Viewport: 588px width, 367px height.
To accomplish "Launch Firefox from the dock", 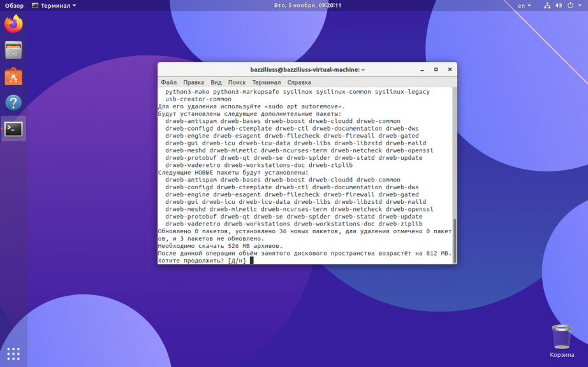I will (13, 24).
